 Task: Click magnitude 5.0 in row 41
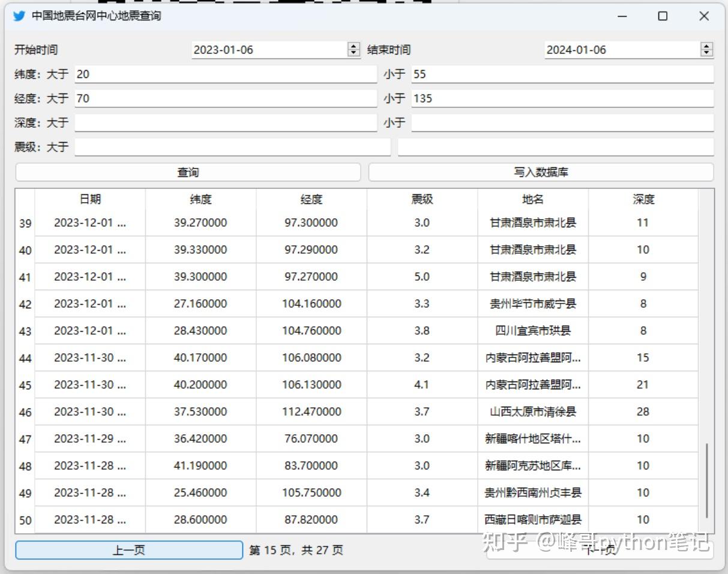pyautogui.click(x=422, y=277)
